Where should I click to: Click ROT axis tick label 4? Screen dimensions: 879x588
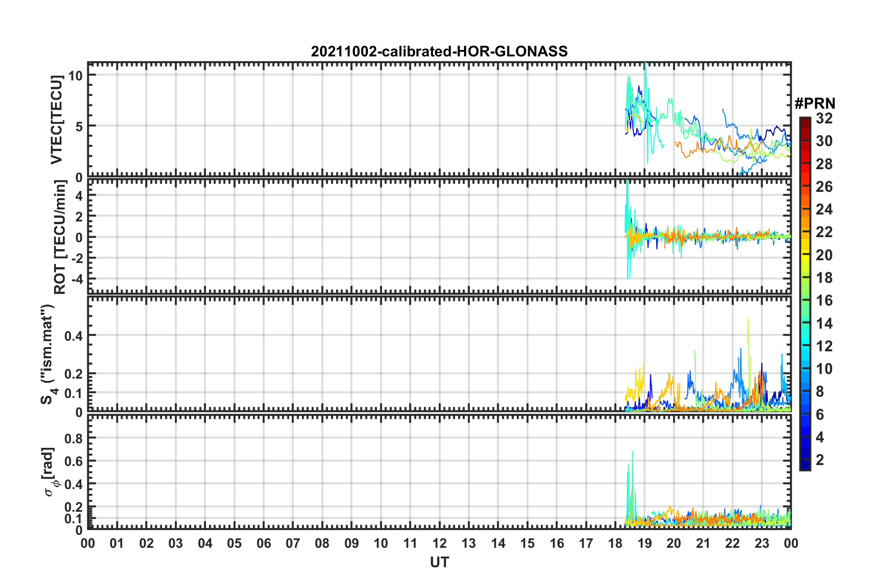[x=79, y=196]
